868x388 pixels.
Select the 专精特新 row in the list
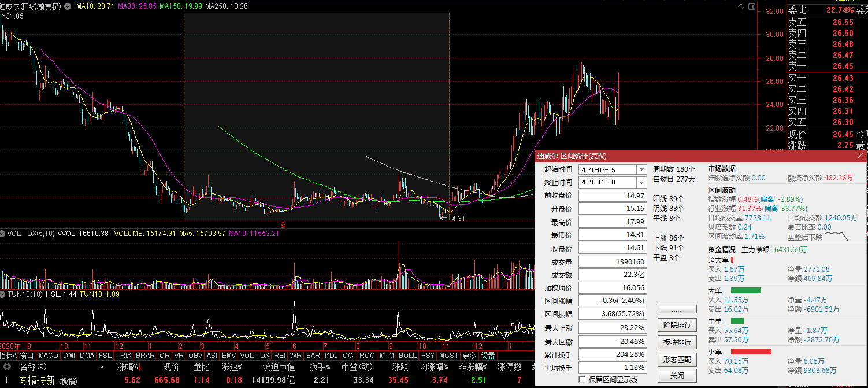click(x=36, y=380)
